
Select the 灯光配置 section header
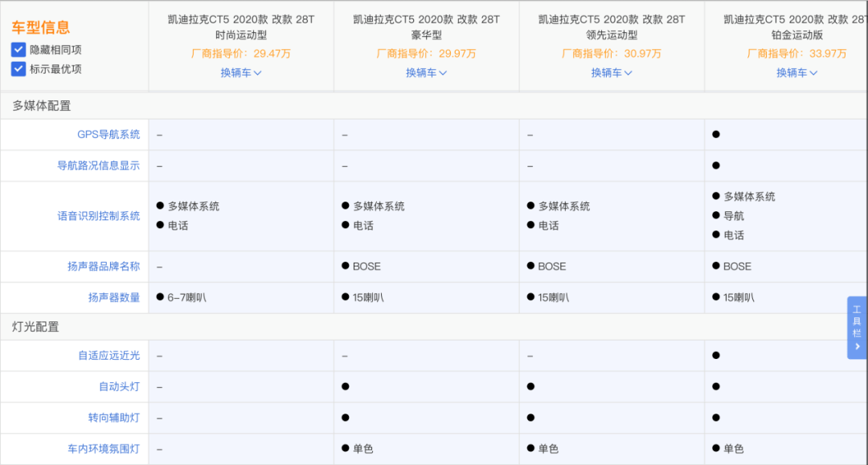(x=36, y=327)
